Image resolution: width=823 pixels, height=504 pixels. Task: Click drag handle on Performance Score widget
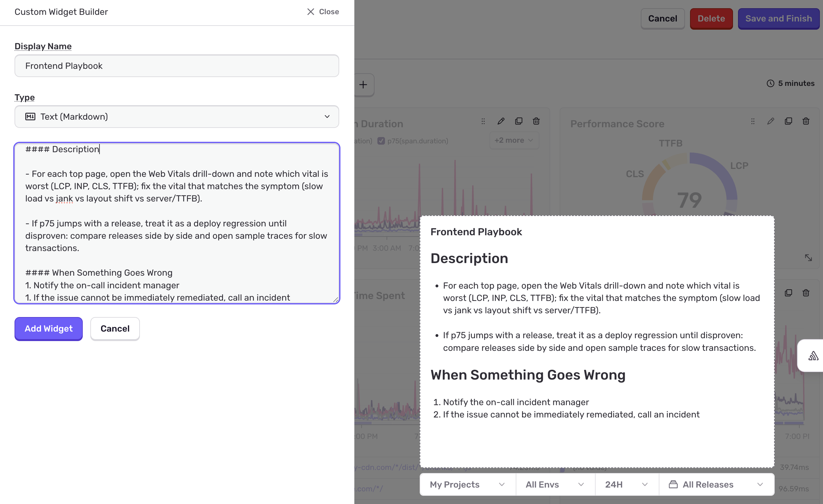753,121
